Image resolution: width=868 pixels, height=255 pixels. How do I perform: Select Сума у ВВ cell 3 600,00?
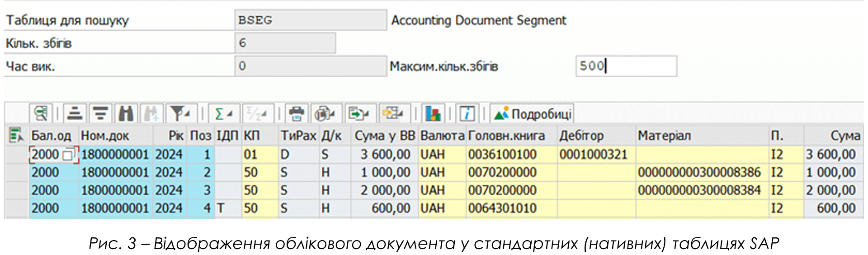(384, 155)
